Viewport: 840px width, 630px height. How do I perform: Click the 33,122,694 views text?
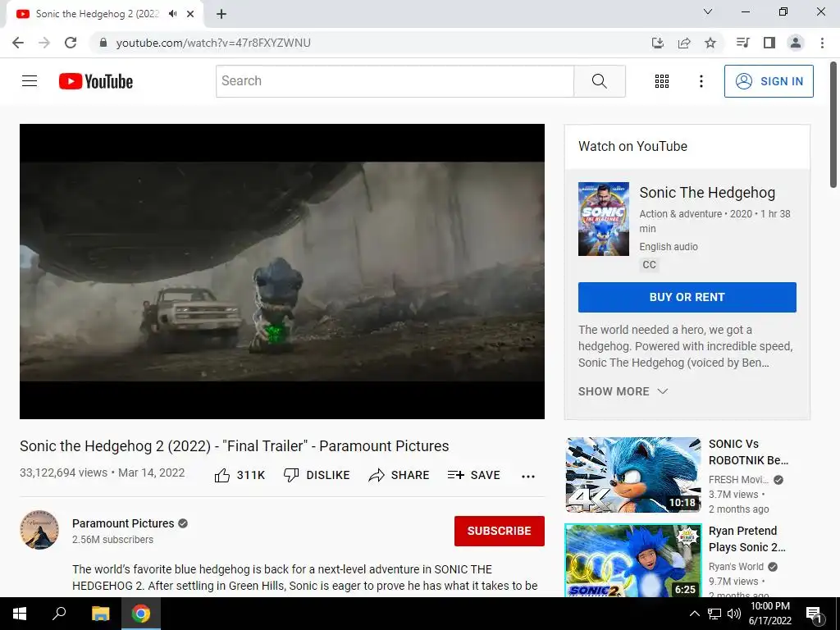(x=64, y=473)
